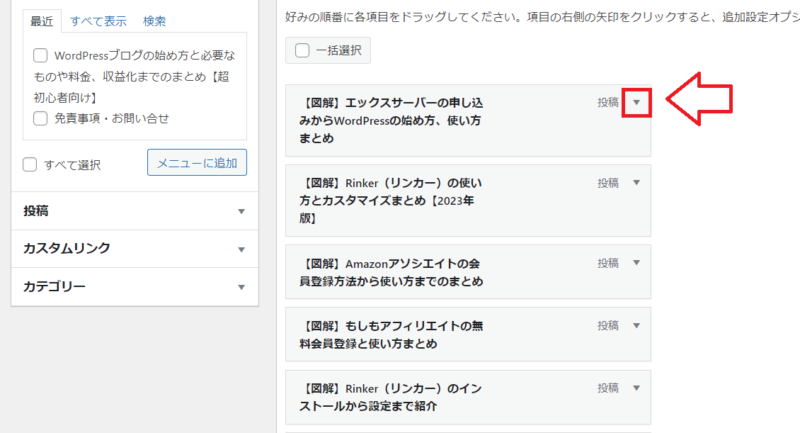The height and width of the screenshot is (433, 800).
Task: Open the すべて表示 tab
Action: (x=98, y=21)
